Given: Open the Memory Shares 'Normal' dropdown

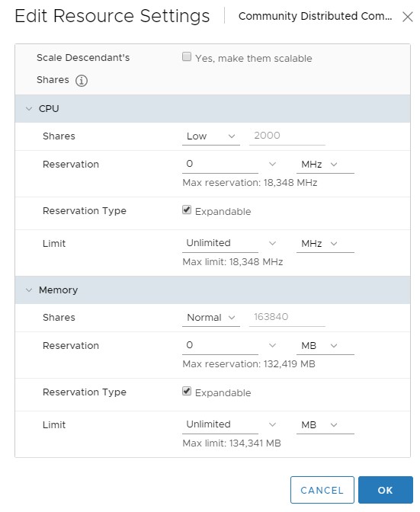Looking at the screenshot, I should click(211, 318).
